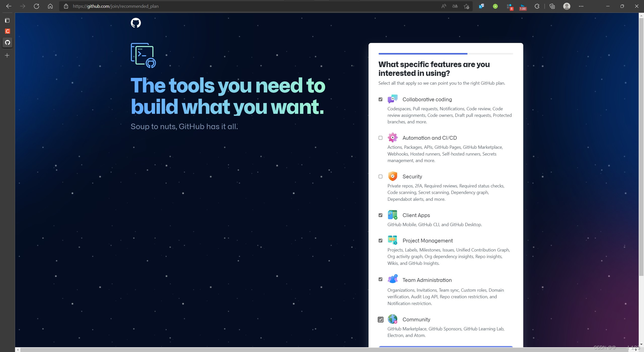Image resolution: width=644 pixels, height=352 pixels.
Task: Uncheck the Collaborative coding checkbox
Action: (380, 99)
